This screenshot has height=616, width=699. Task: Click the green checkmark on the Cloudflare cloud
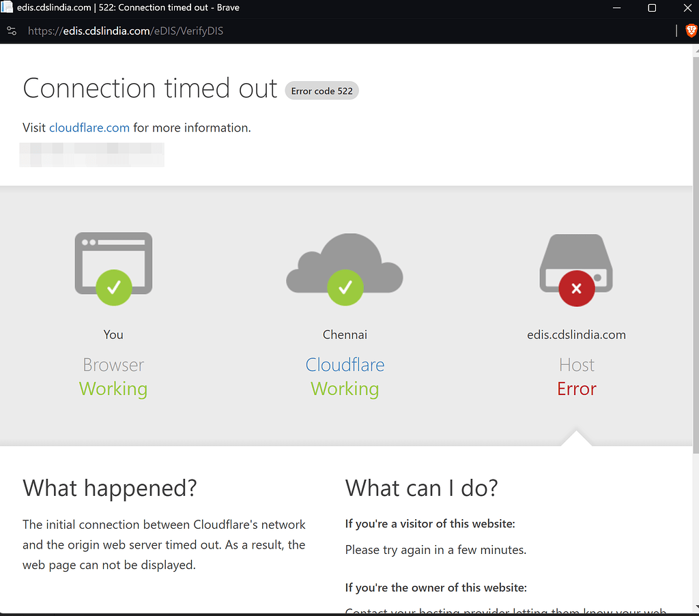345,288
